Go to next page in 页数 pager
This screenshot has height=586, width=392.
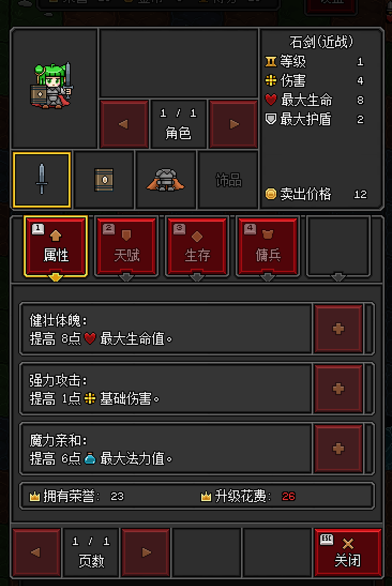pos(146,552)
